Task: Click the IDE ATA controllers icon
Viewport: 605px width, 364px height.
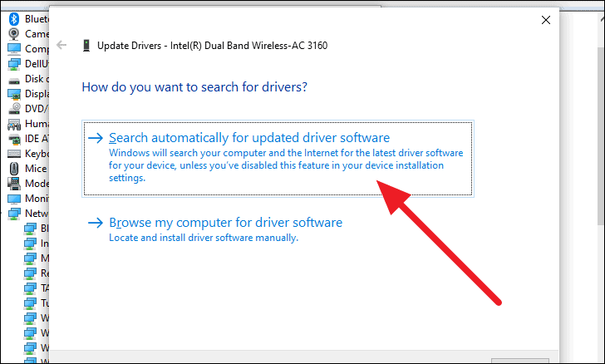Action: coord(14,139)
